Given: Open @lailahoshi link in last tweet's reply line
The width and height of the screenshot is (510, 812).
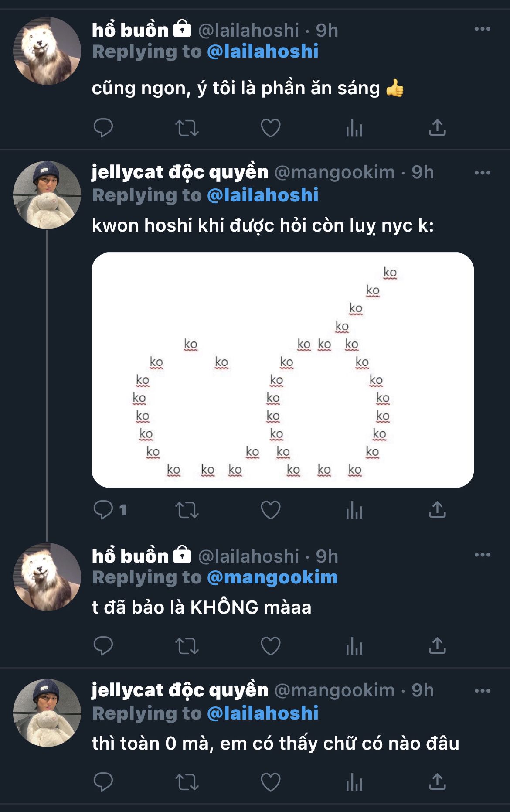Looking at the screenshot, I should tap(263, 713).
